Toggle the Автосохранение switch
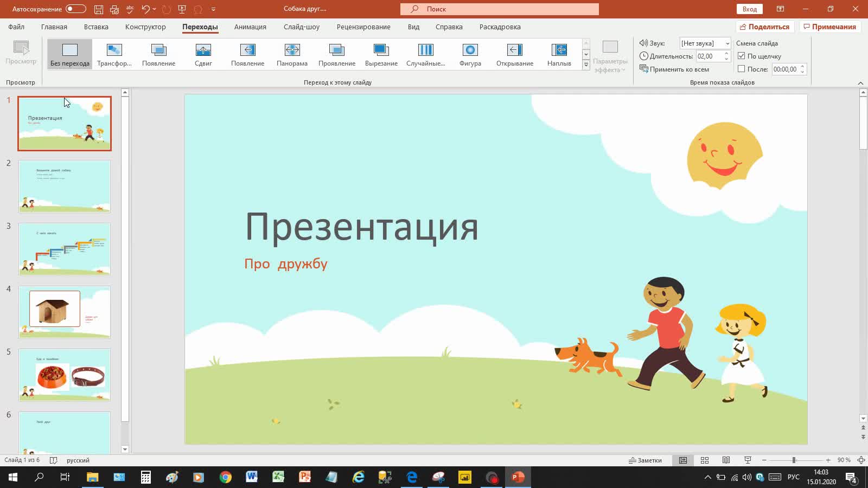The height and width of the screenshot is (488, 868). (76, 9)
